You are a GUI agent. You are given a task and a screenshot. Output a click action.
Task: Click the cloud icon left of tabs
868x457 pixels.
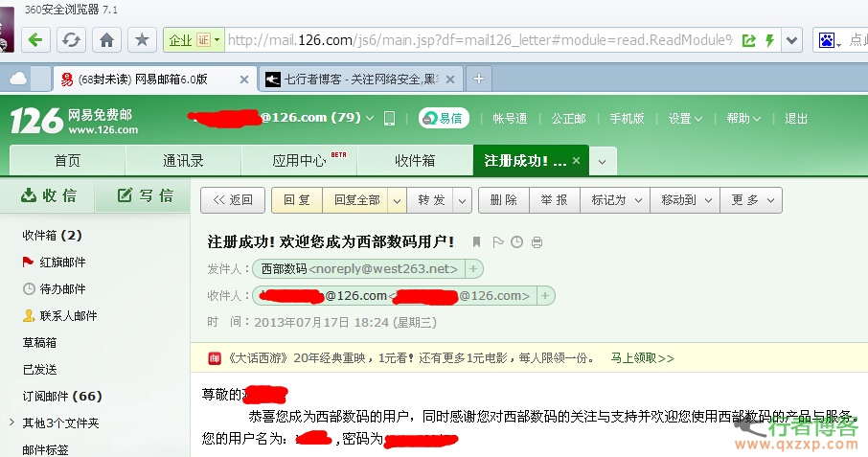[x=17, y=79]
